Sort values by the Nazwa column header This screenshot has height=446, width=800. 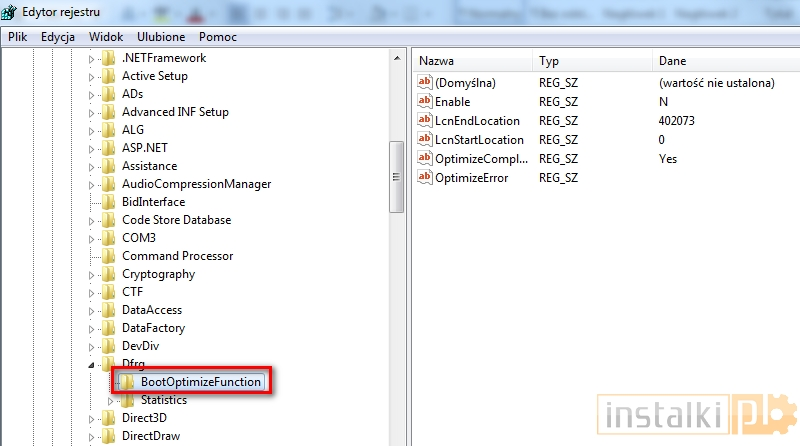pos(472,61)
